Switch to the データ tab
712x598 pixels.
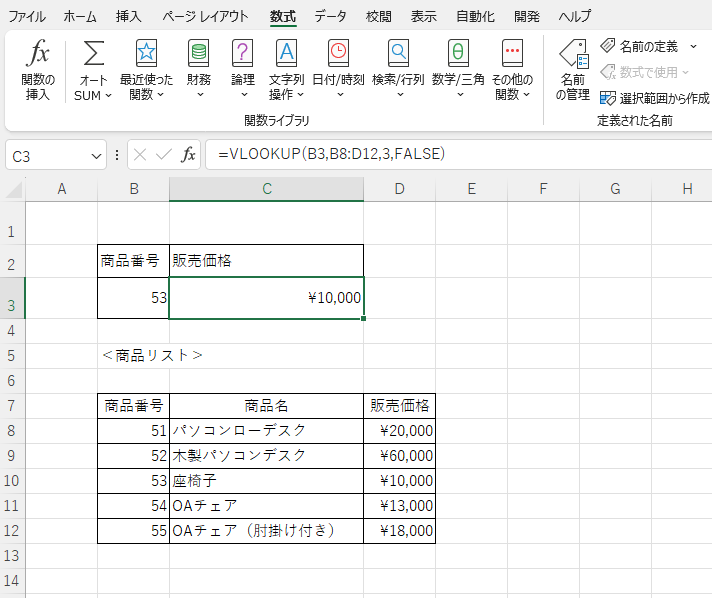point(330,17)
